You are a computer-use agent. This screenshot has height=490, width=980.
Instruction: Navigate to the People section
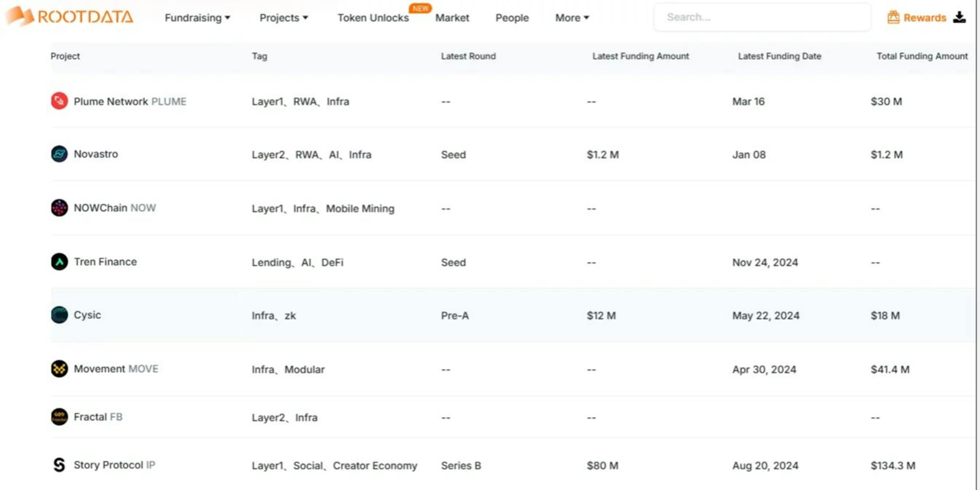coord(512,18)
